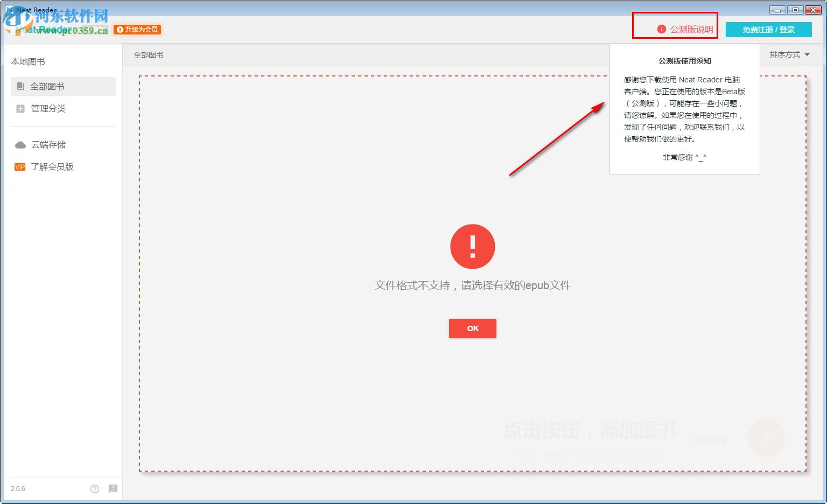Click the VIP icon for 了解会员版

[x=19, y=167]
